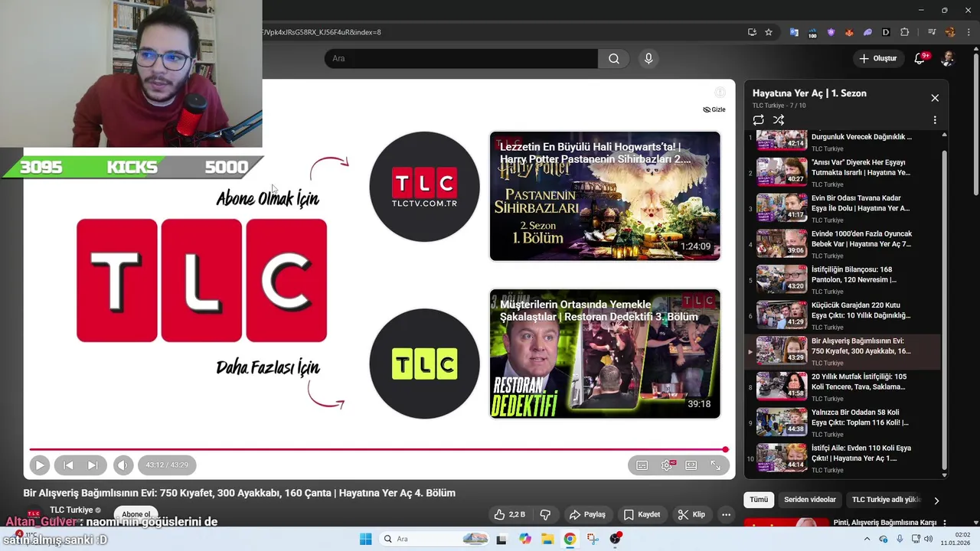Open Chrome media control icon
The image size is (980, 551).
pyautogui.click(x=932, y=32)
